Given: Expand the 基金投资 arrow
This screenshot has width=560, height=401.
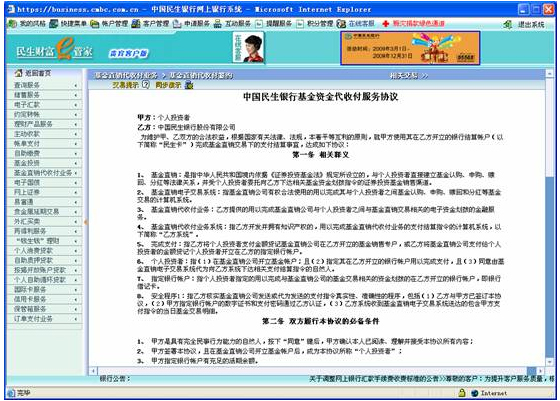Looking at the screenshot, I should pyautogui.click(x=76, y=164).
